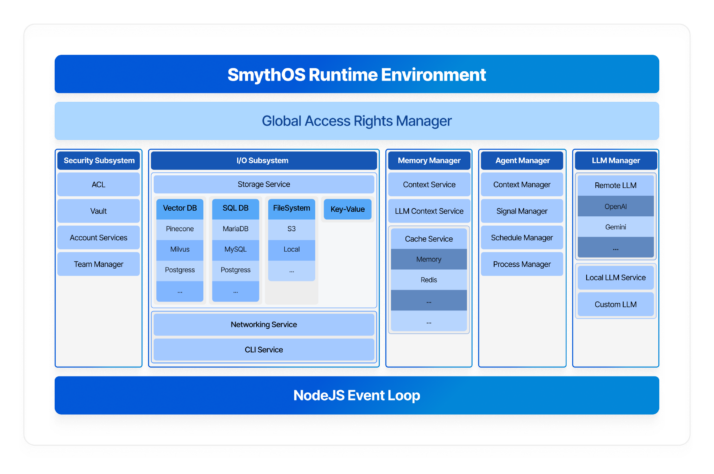Click the SmythOS Runtime Environment banner
The height and width of the screenshot is (474, 714).
357,74
